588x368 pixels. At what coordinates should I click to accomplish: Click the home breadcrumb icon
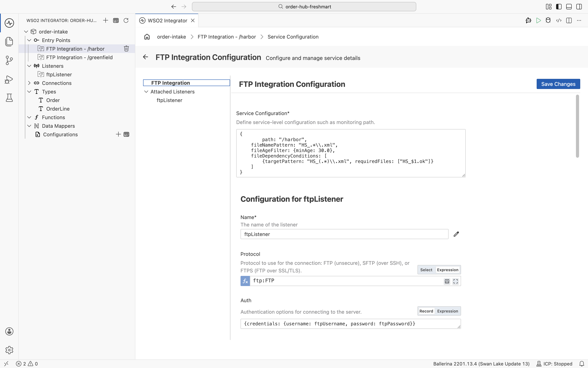[x=147, y=37]
